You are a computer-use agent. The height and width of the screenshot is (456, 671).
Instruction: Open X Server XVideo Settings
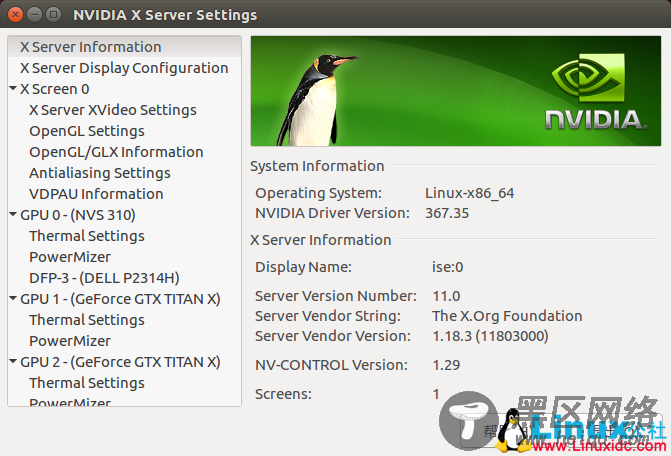[x=113, y=110]
